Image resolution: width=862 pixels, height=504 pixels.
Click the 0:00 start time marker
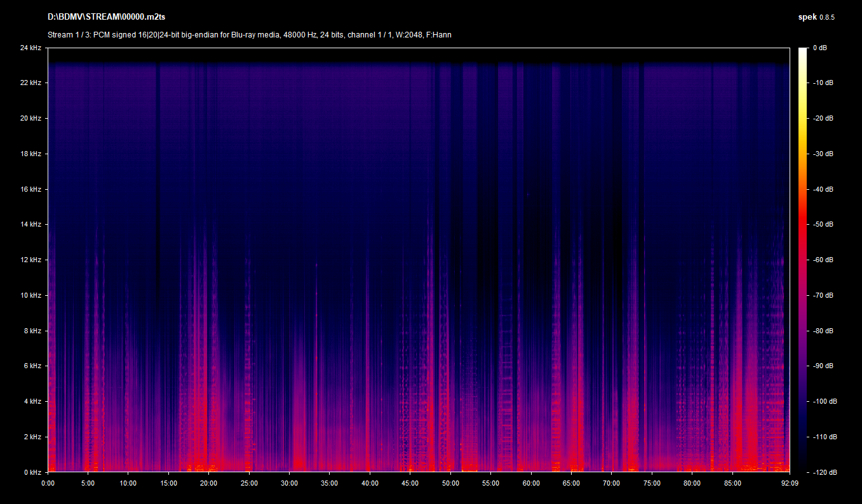48,483
